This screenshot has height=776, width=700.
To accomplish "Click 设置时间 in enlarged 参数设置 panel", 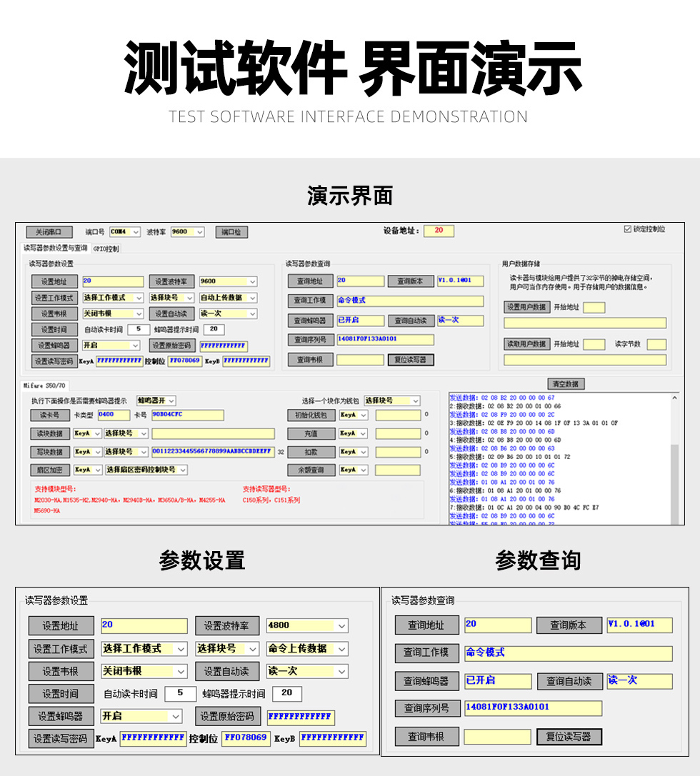I will coord(61,694).
